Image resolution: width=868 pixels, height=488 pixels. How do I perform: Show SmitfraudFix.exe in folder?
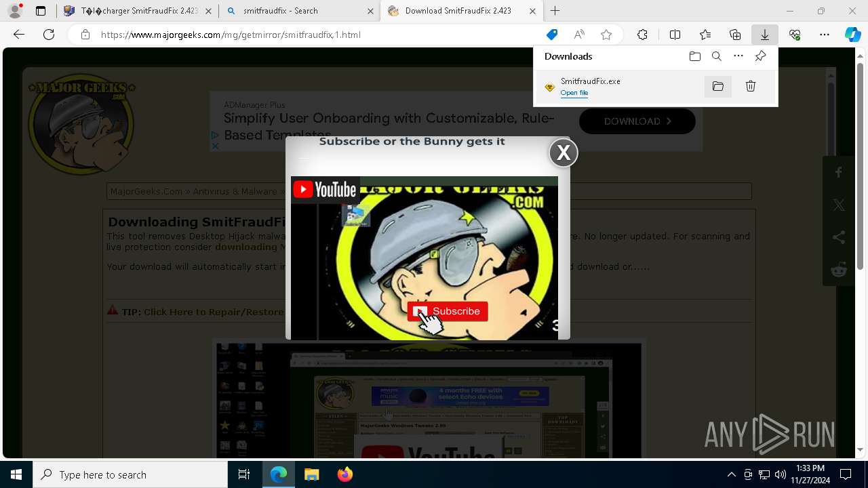point(718,86)
